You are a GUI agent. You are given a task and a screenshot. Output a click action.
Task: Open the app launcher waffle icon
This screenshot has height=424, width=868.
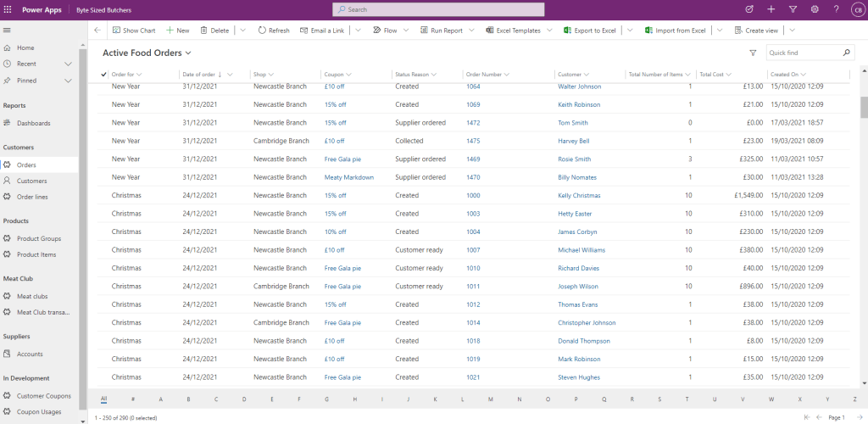(8, 9)
